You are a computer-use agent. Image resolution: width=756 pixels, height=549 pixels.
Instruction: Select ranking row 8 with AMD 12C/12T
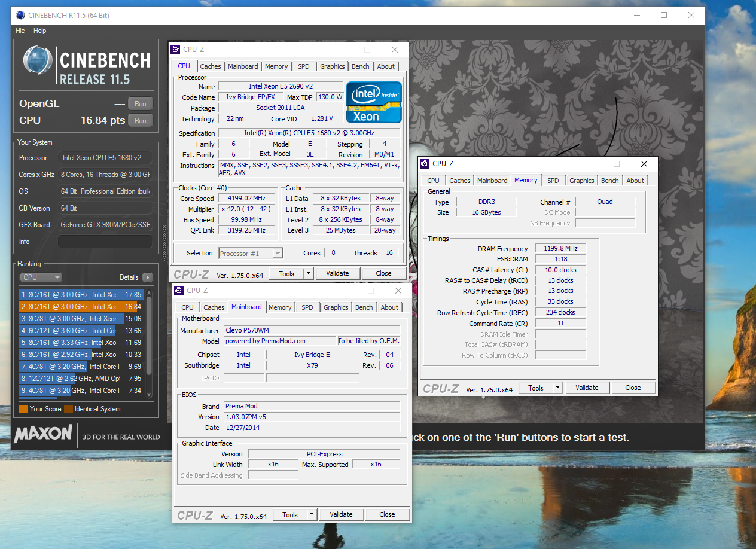click(x=81, y=379)
